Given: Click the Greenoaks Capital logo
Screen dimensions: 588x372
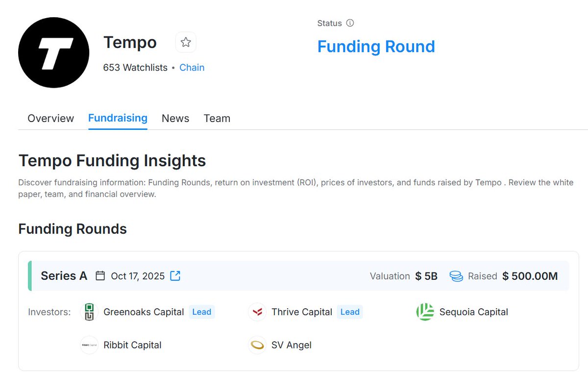Looking at the screenshot, I should (89, 312).
